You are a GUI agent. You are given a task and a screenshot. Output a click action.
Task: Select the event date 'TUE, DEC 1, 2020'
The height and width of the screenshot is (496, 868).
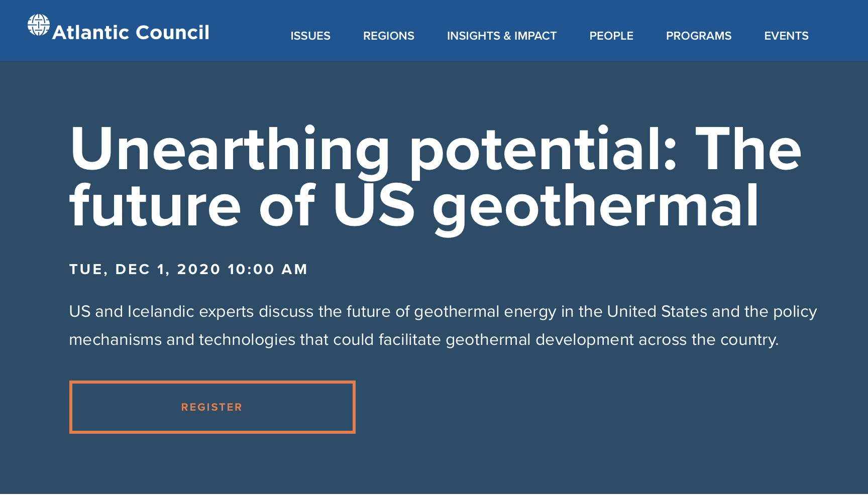click(145, 270)
